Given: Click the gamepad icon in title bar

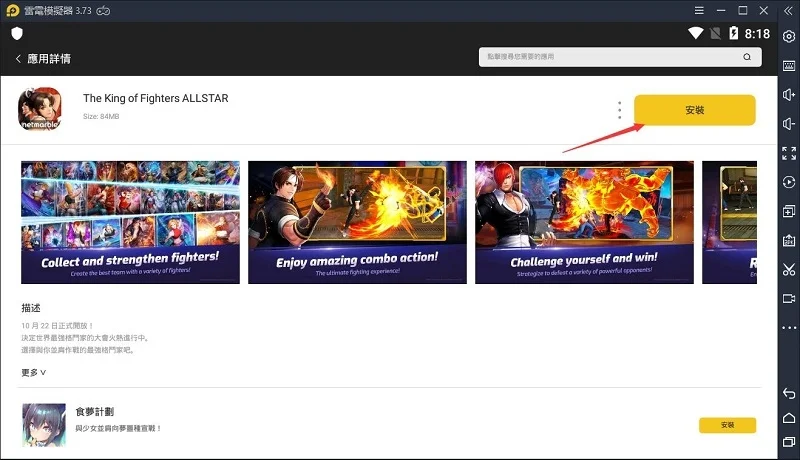Looking at the screenshot, I should click(103, 11).
